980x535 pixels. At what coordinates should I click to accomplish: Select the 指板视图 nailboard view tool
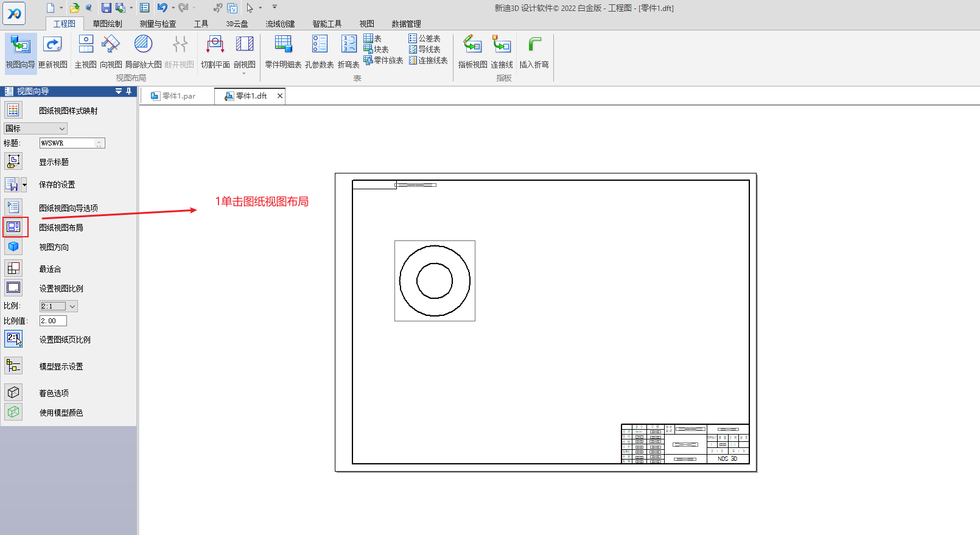pyautogui.click(x=473, y=52)
